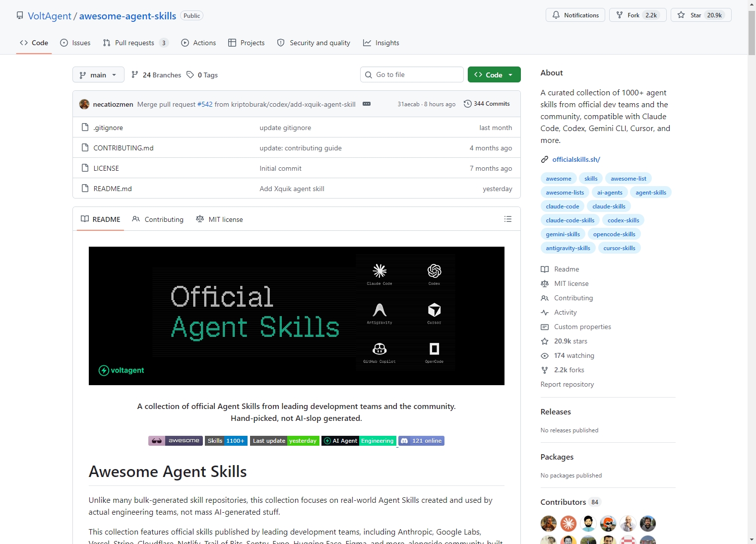Click the Notifications button
Screen dimensions: 756x544
click(575, 15)
